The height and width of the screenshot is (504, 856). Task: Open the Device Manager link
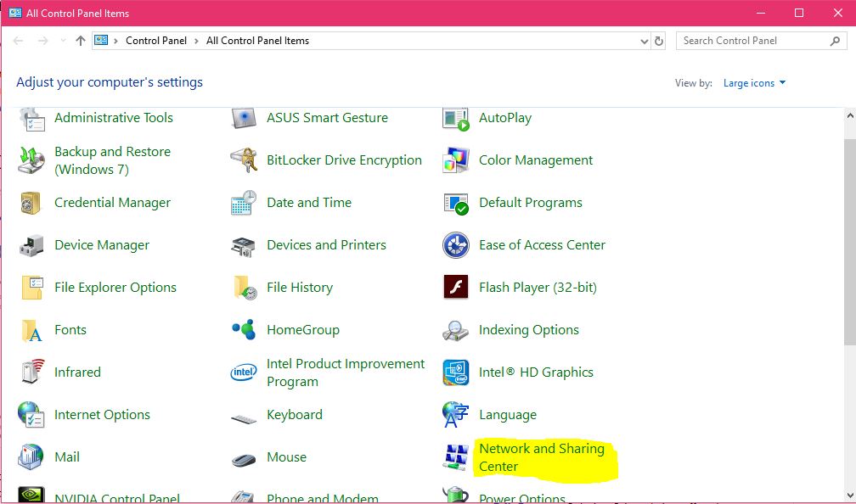pyautogui.click(x=102, y=245)
